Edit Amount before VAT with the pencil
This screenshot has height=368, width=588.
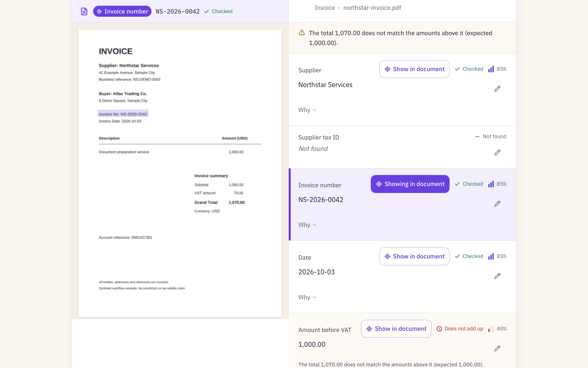(497, 348)
